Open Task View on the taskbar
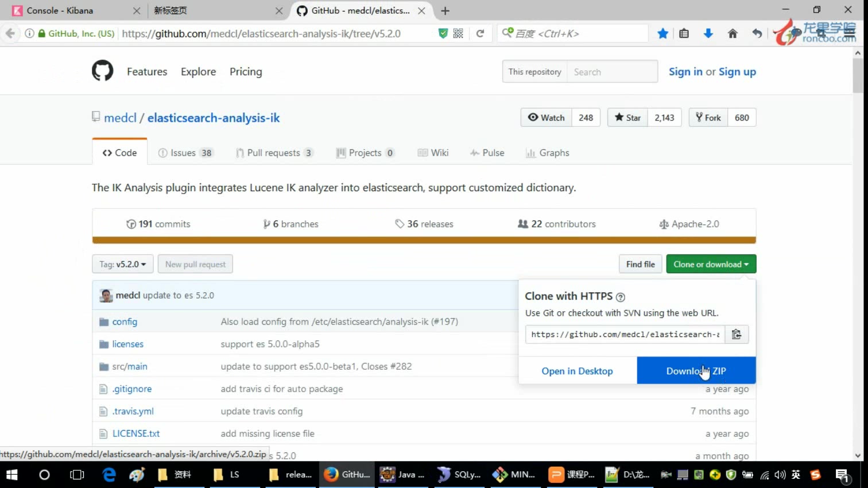This screenshot has height=488, width=868. coord(77,475)
